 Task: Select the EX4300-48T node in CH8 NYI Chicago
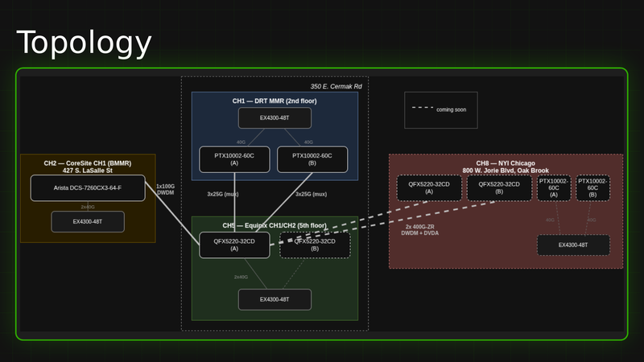573,245
